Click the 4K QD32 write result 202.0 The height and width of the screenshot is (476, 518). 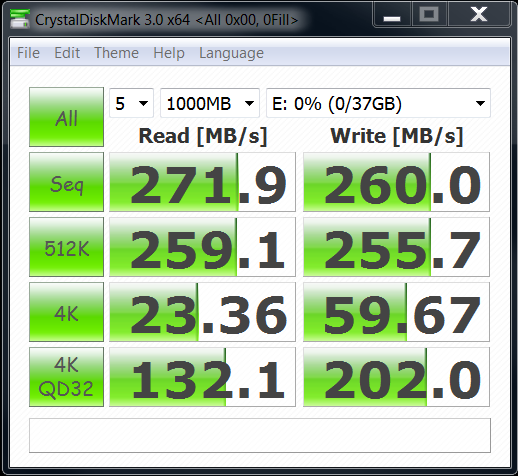pyautogui.click(x=396, y=377)
